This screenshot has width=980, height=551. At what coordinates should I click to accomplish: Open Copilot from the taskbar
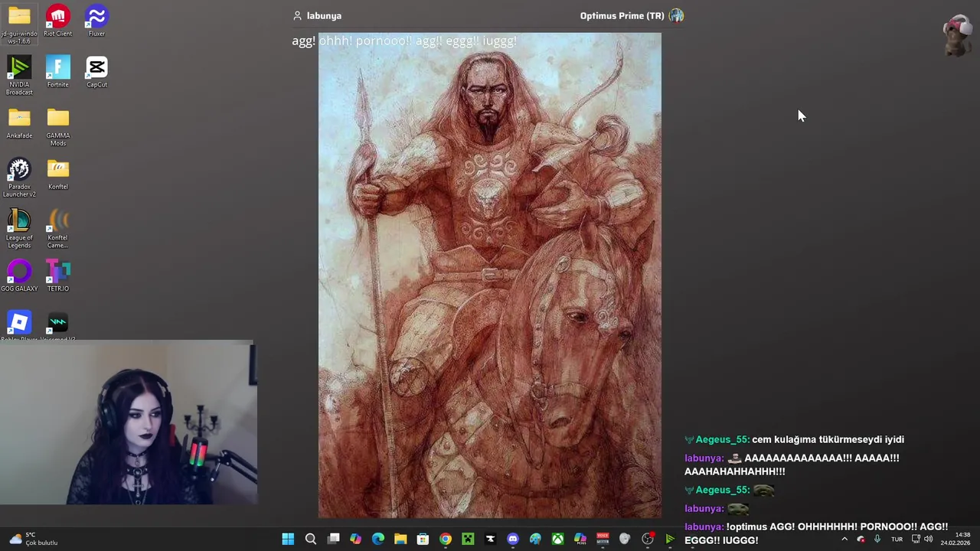(x=355, y=540)
